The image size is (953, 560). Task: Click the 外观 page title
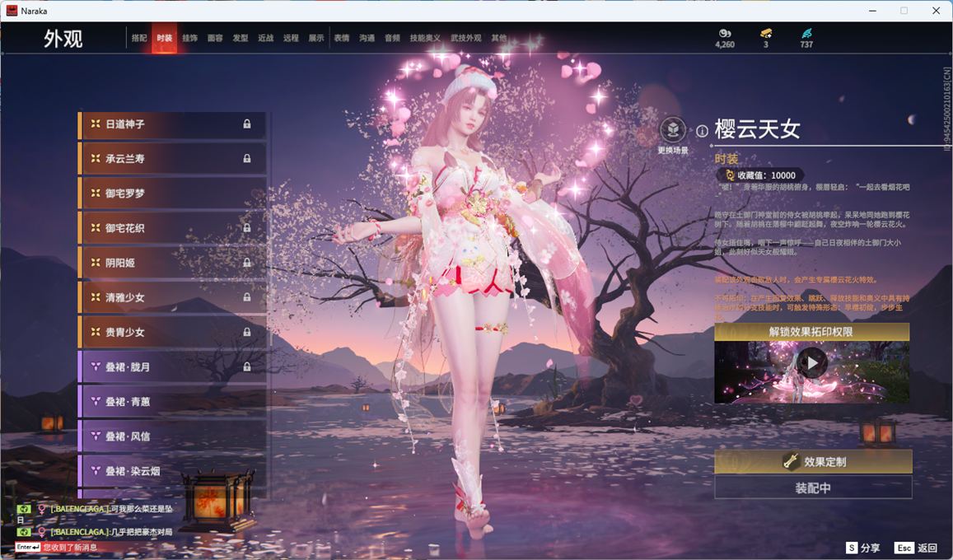point(63,39)
